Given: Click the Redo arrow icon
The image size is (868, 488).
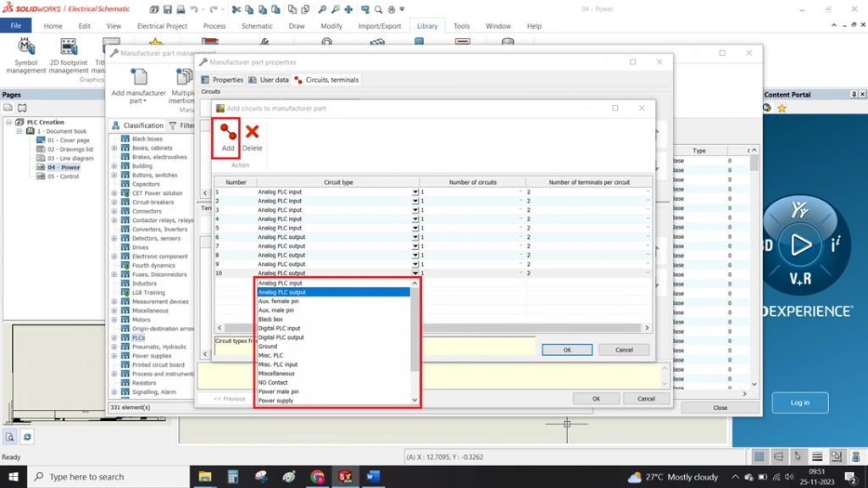Looking at the screenshot, I should (x=214, y=9).
